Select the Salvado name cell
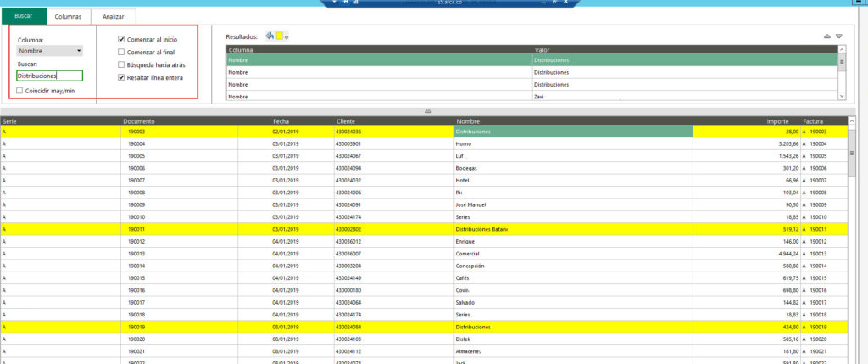This screenshot has width=868, height=364. point(573,303)
